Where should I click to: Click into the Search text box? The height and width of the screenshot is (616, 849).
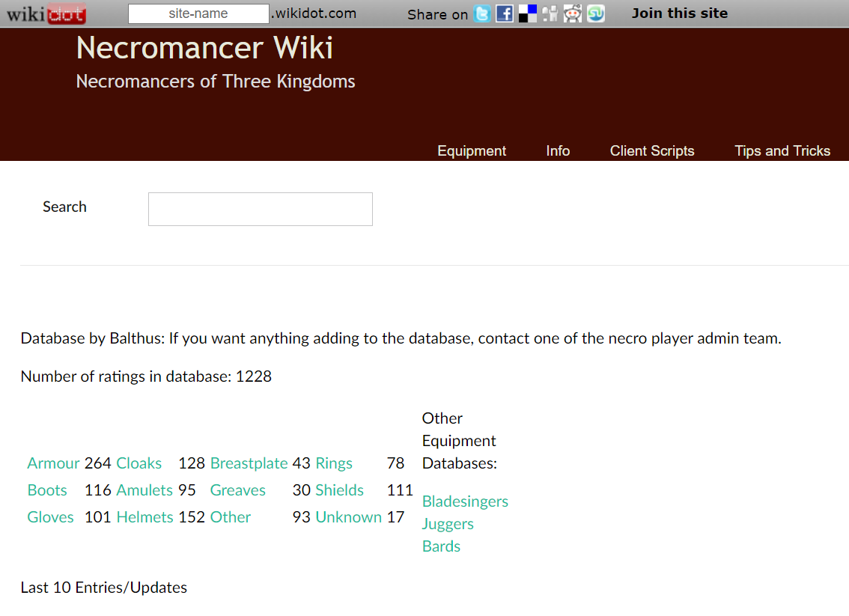pyautogui.click(x=260, y=209)
